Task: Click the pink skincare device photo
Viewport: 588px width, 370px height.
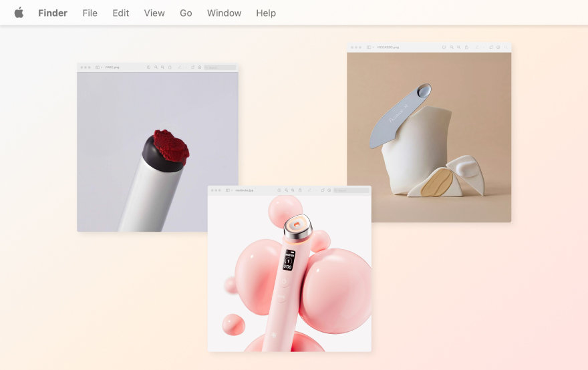Action: click(x=289, y=274)
